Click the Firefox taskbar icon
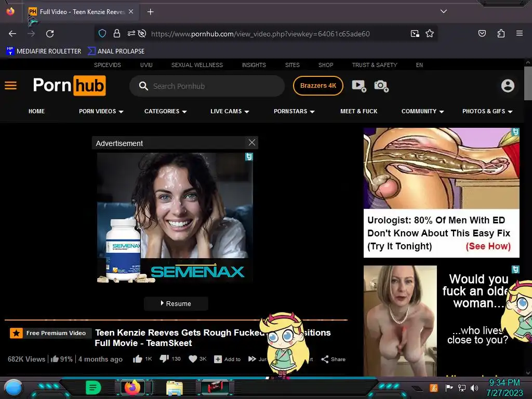532x399 pixels. pyautogui.click(x=132, y=388)
